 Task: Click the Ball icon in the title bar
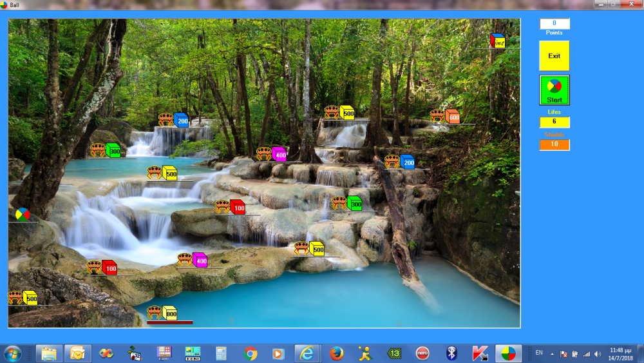pyautogui.click(x=5, y=5)
